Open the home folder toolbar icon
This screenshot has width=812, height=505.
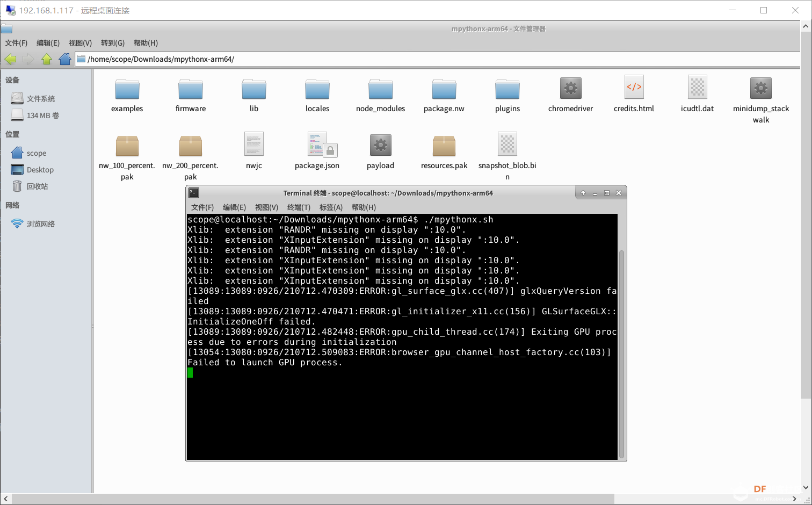pos(65,59)
